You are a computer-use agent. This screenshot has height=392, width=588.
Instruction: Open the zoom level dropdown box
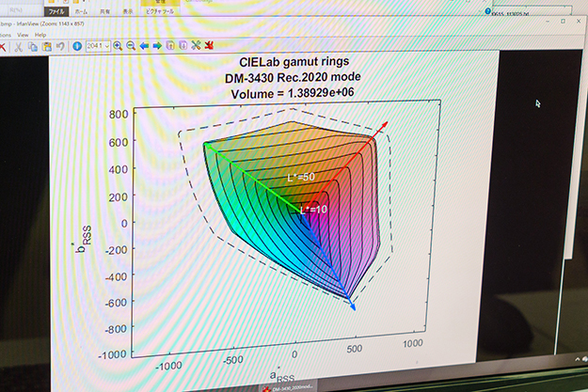97,45
